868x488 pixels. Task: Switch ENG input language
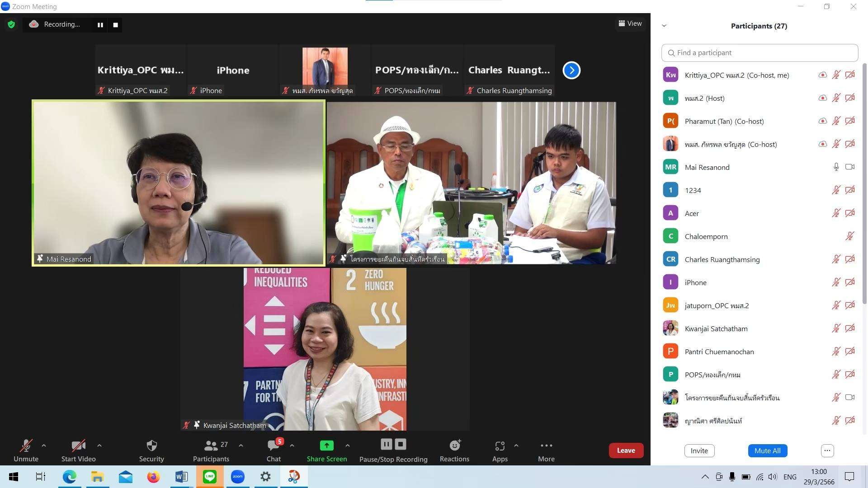pyautogui.click(x=790, y=477)
